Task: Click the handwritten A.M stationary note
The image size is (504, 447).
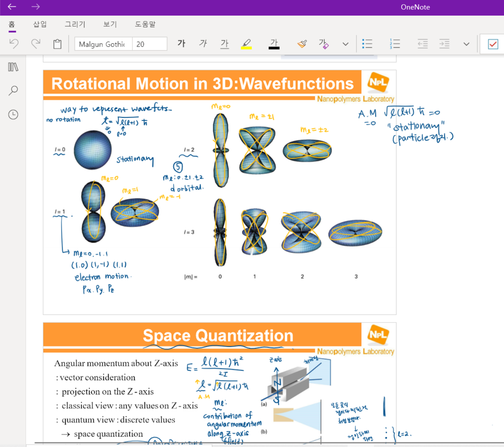Action: point(406,125)
